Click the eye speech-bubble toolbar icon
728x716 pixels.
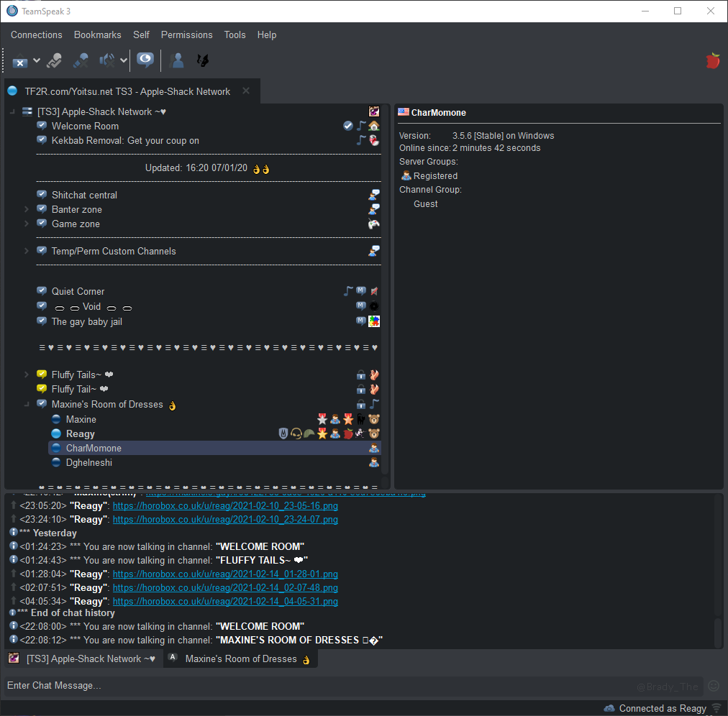coord(145,60)
